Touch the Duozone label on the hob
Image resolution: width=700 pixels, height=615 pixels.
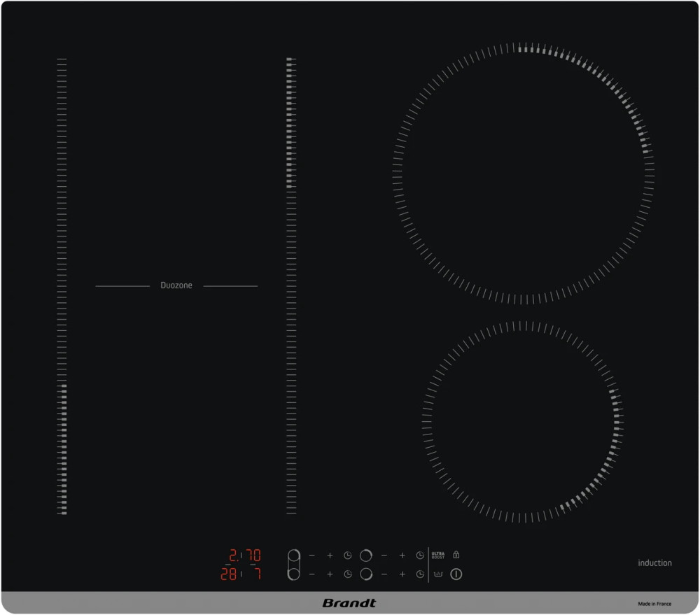[176, 285]
